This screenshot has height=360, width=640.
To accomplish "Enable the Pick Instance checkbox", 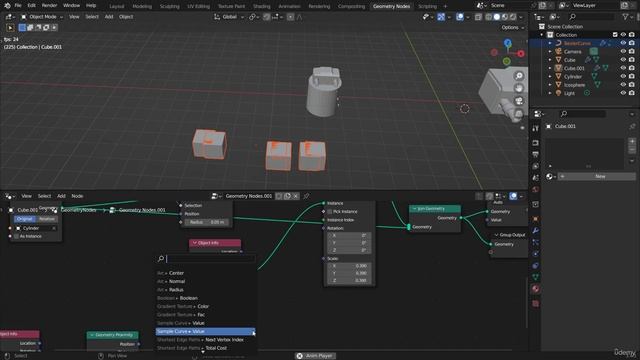I will click(329, 211).
